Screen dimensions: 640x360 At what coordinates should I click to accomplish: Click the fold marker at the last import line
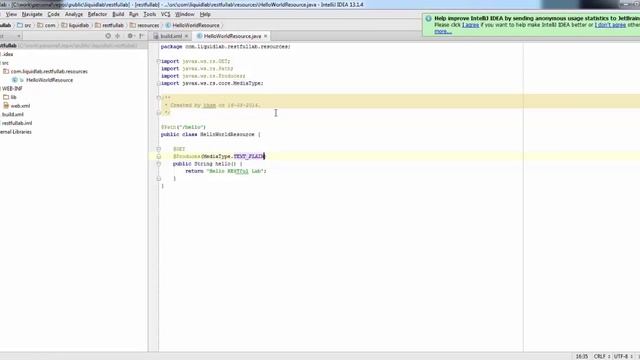coord(158,83)
